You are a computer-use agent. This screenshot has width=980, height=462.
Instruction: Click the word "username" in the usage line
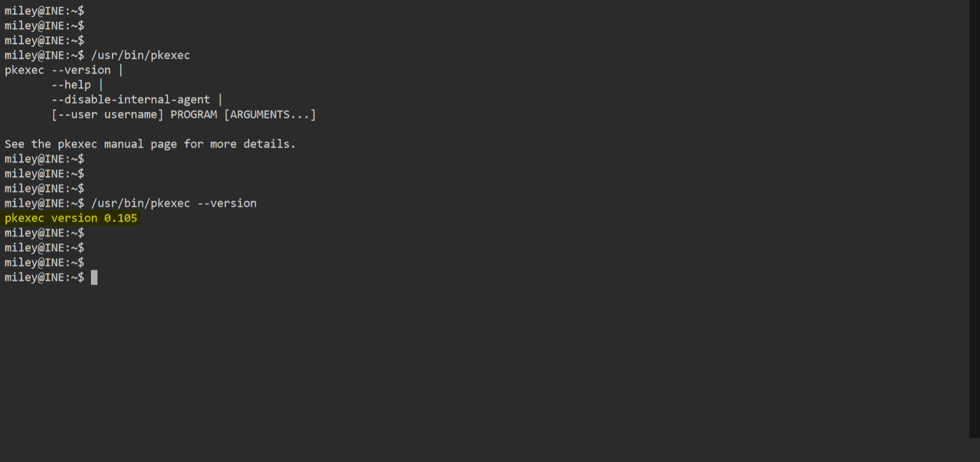tap(134, 114)
